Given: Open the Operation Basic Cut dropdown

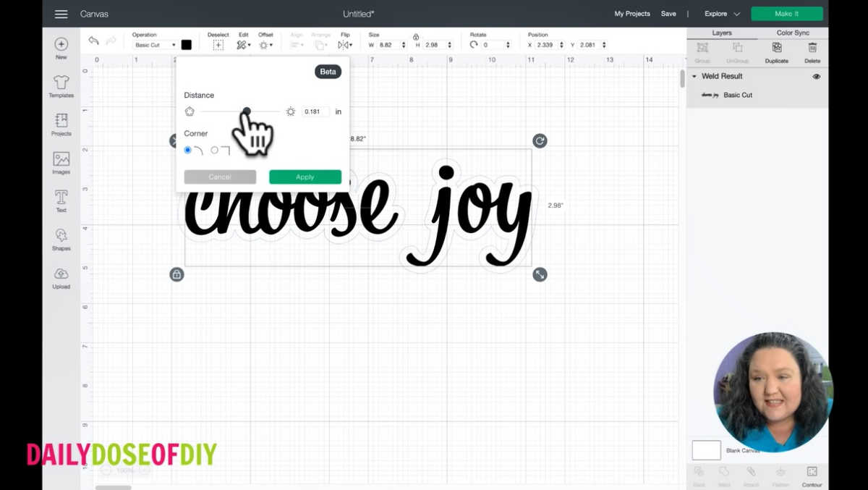Looking at the screenshot, I should [x=155, y=45].
